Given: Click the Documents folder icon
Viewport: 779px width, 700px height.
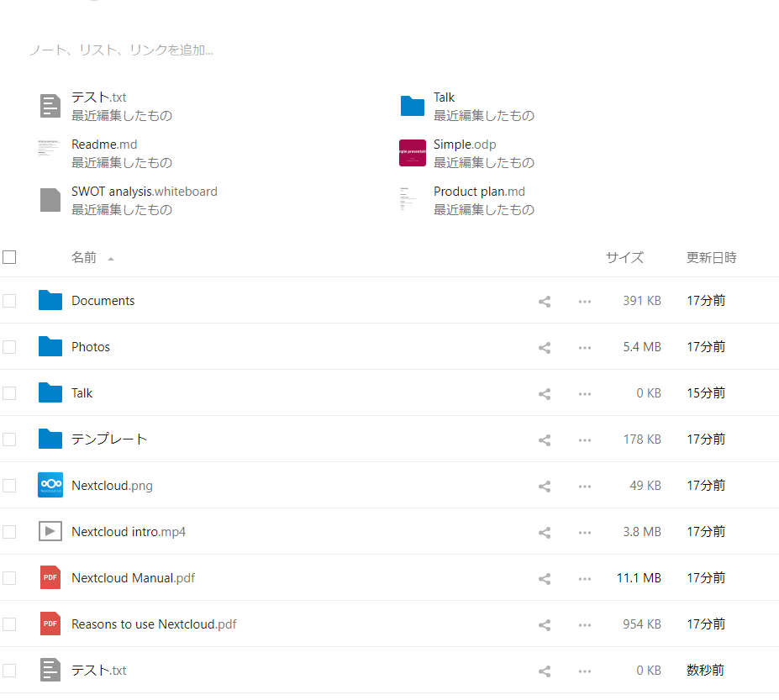Looking at the screenshot, I should (50, 300).
